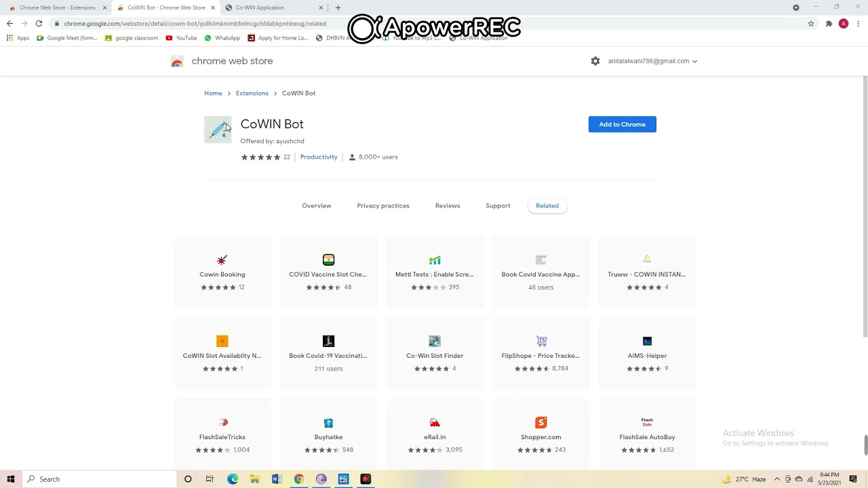Click the Windows Start button
Screen dimensions: 868x488
pyautogui.click(x=10, y=479)
